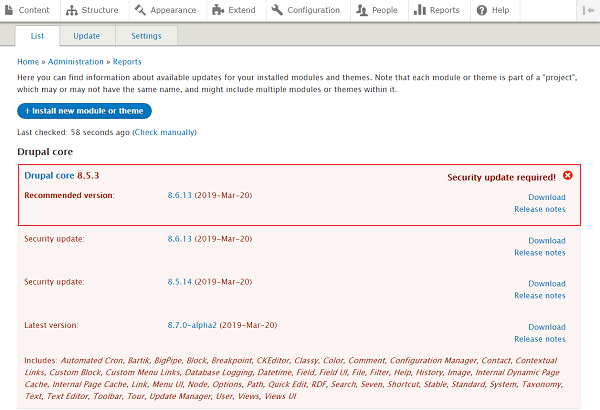Select the List tab
Viewport: 600px width, 410px height.
[37, 36]
